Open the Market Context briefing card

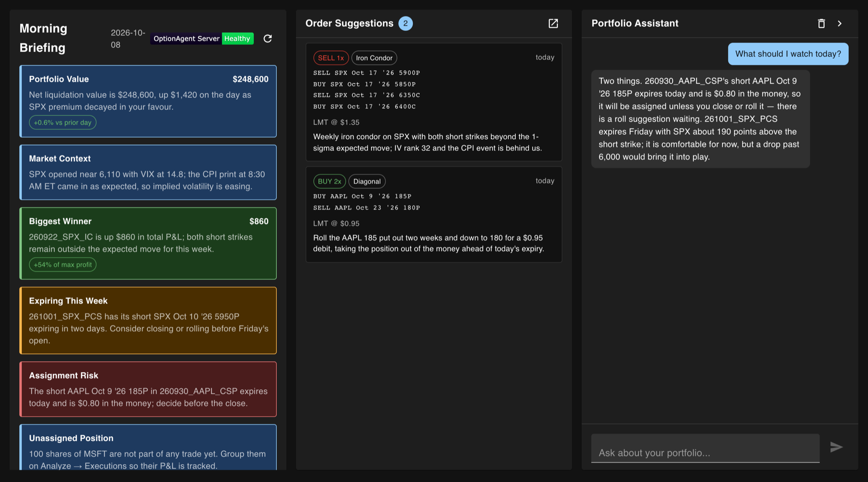pos(148,172)
